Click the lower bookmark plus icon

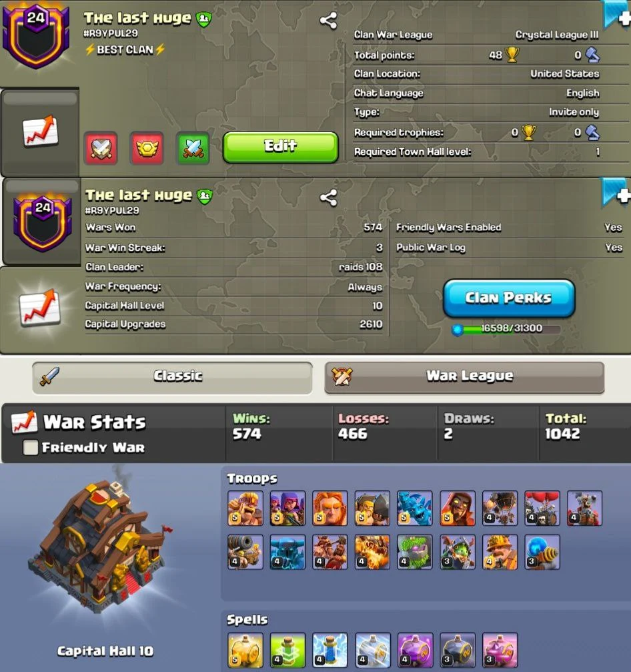click(x=616, y=194)
